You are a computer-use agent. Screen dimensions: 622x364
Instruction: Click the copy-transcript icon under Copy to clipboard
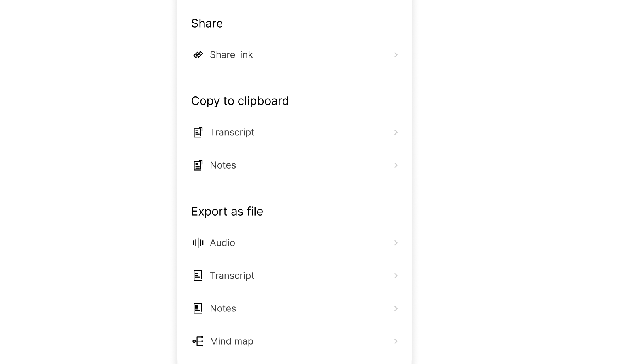(198, 132)
